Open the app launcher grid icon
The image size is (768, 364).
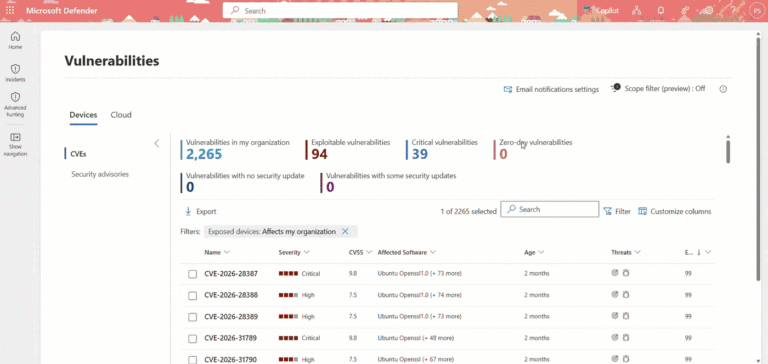(10, 10)
